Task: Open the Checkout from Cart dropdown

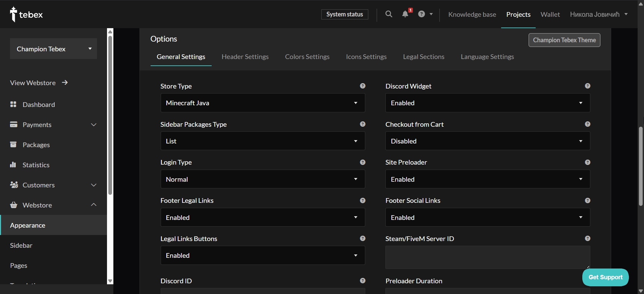Action: click(x=487, y=141)
